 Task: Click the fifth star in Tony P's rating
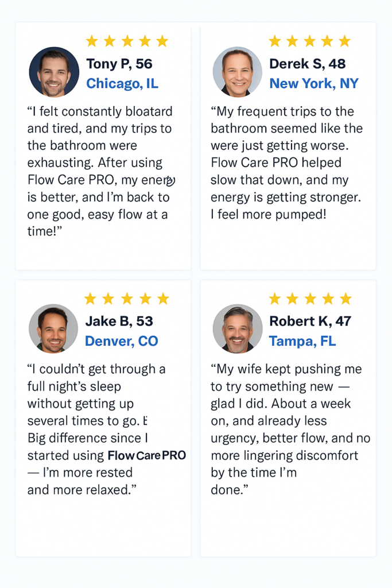pyautogui.click(x=162, y=41)
